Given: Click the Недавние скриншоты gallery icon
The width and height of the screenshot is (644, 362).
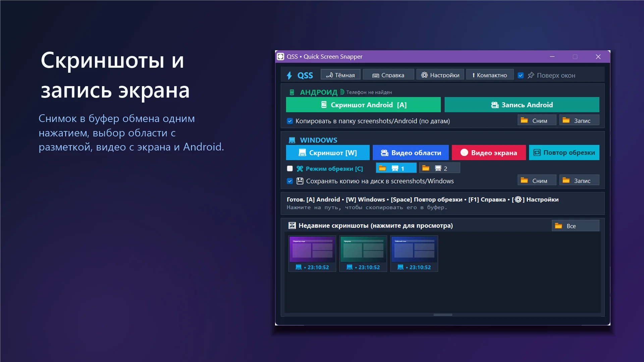Looking at the screenshot, I should [292, 226].
